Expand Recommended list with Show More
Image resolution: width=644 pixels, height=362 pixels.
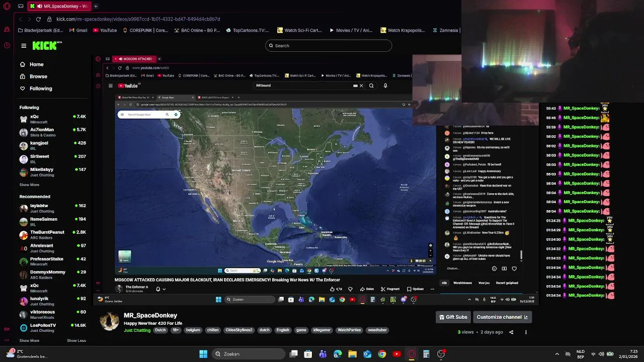[x=29, y=340]
